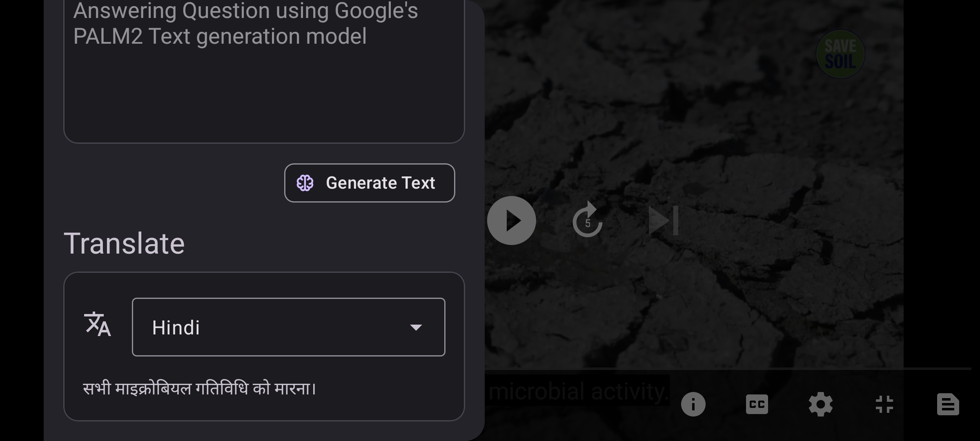980x441 pixels.
Task: Click the microbial activity subtitle caption
Action: click(578, 391)
